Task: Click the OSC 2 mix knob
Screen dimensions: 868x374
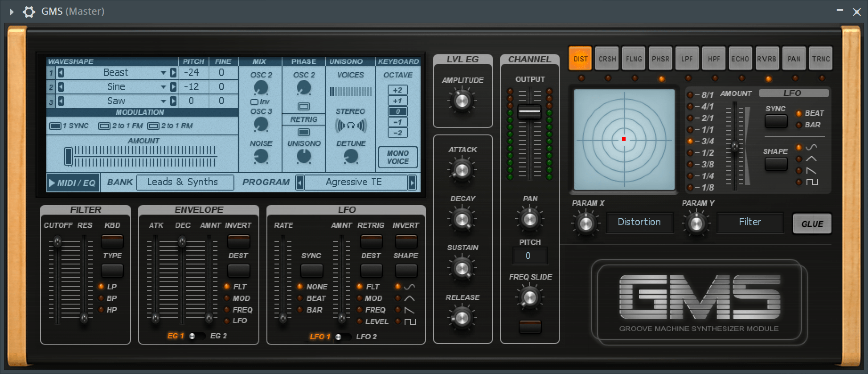Action: tap(261, 88)
